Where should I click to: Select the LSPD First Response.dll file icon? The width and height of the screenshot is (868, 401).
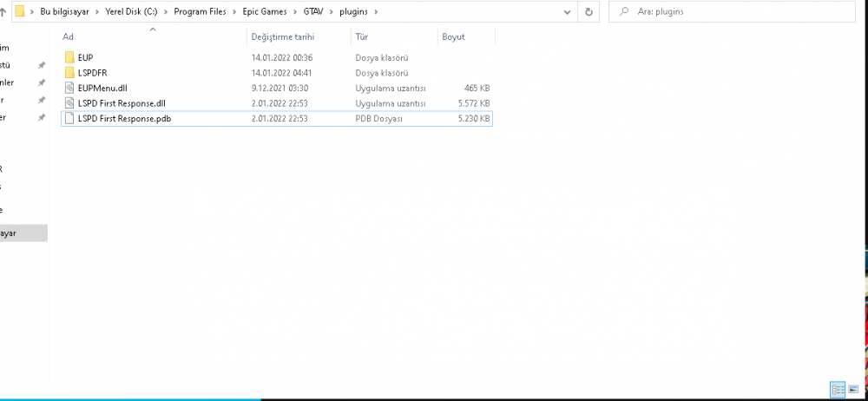(x=69, y=103)
